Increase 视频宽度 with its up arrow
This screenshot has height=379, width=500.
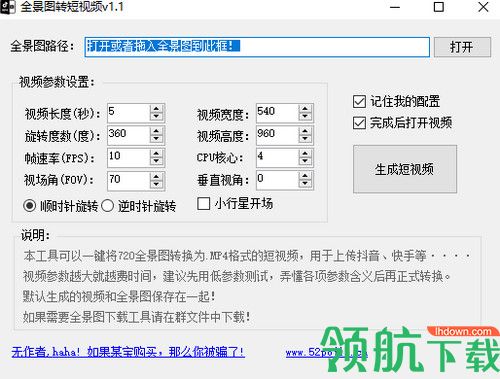tap(305, 108)
